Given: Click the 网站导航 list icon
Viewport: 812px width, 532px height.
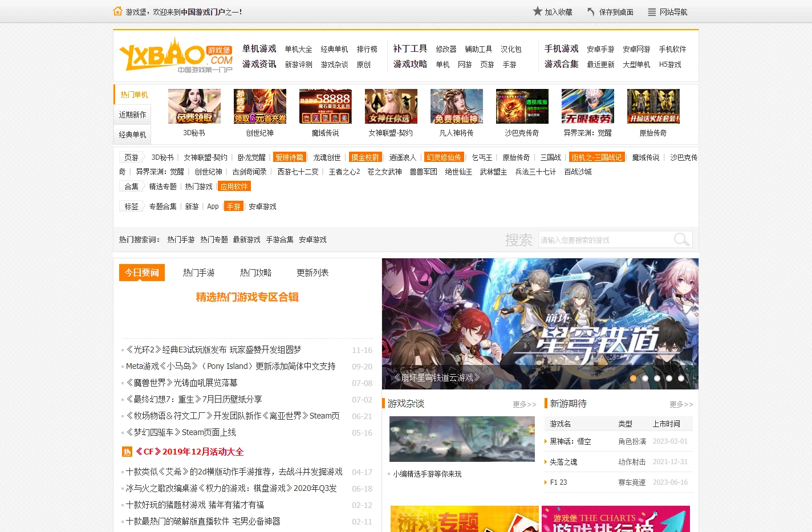Looking at the screenshot, I should 652,12.
